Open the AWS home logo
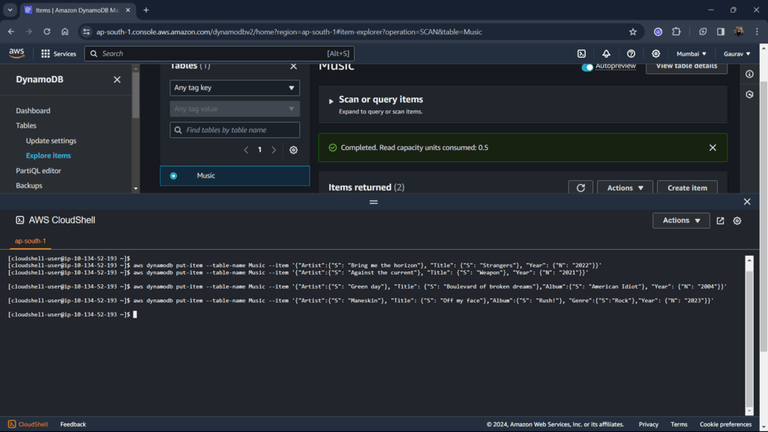 16,53
